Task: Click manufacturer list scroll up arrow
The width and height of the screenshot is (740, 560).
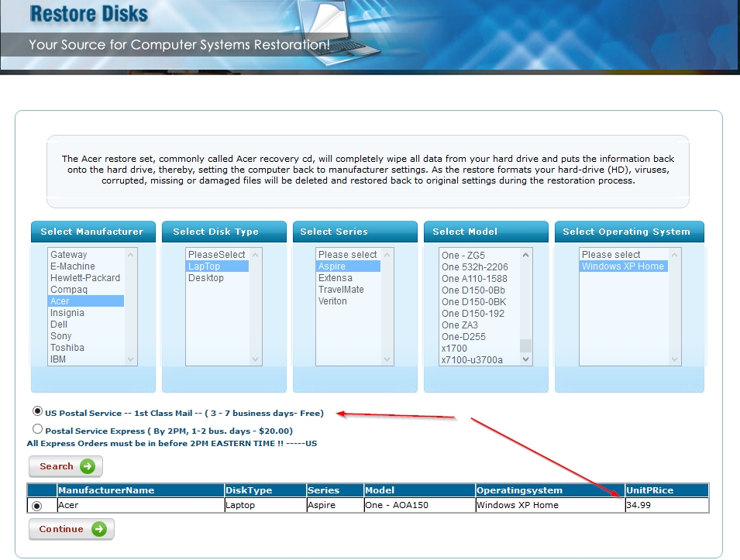Action: [x=131, y=255]
